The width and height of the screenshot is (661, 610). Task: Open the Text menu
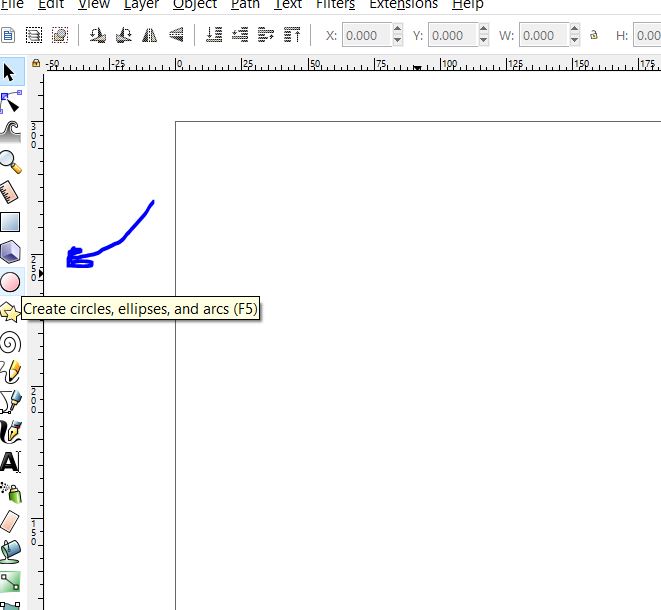(x=288, y=4)
